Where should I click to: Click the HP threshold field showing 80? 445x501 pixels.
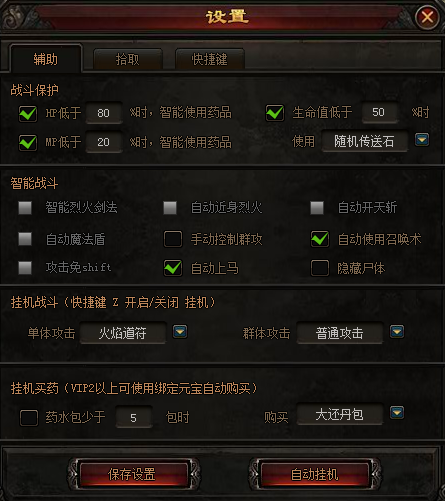point(104,113)
